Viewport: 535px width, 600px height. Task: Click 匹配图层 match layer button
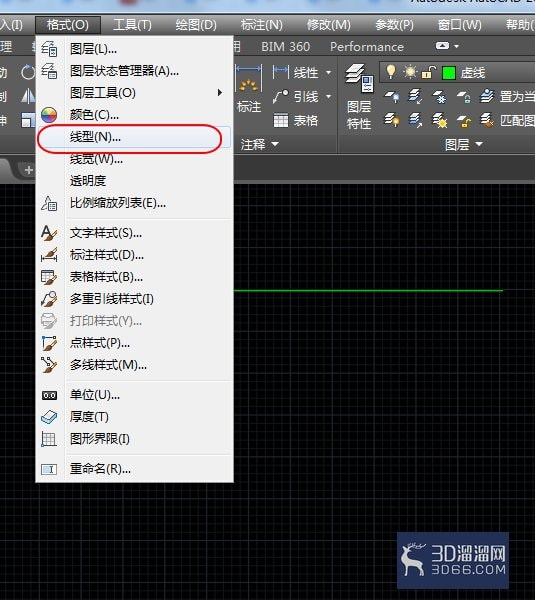[x=507, y=121]
